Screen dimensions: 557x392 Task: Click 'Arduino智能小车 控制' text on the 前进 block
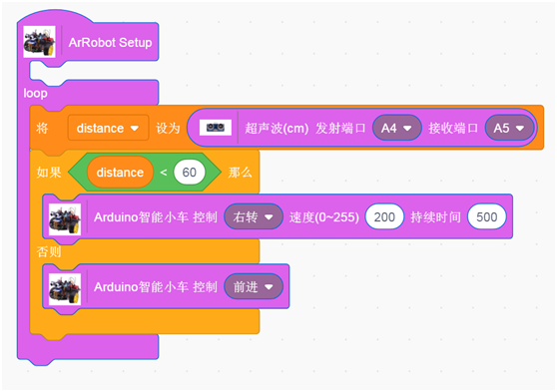(156, 287)
